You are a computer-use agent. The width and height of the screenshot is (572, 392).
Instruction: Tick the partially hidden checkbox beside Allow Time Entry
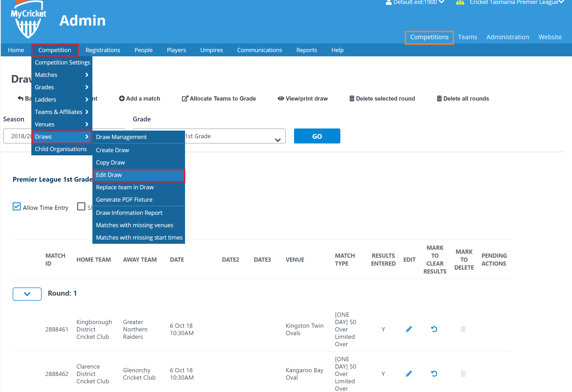pyautogui.click(x=81, y=206)
